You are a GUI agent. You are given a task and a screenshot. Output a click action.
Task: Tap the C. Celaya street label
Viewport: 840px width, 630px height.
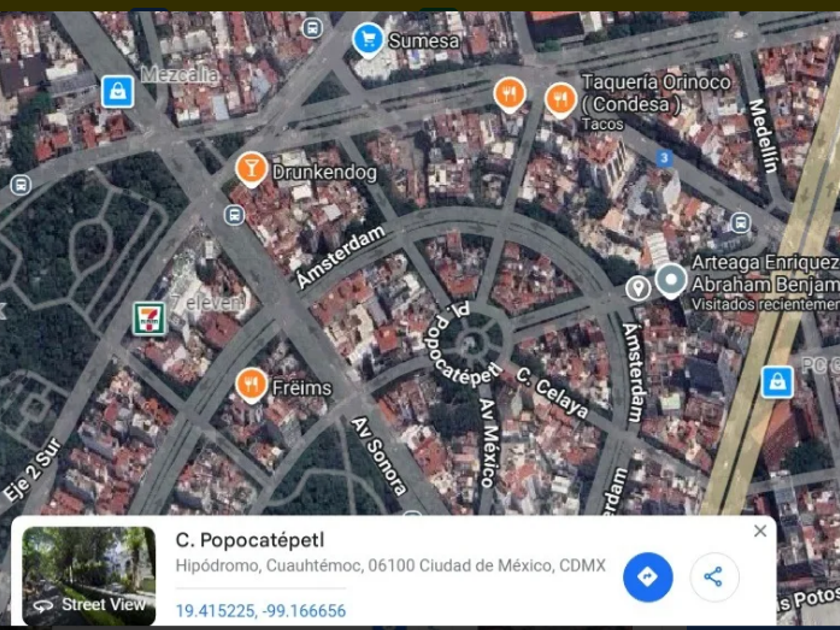click(x=552, y=391)
